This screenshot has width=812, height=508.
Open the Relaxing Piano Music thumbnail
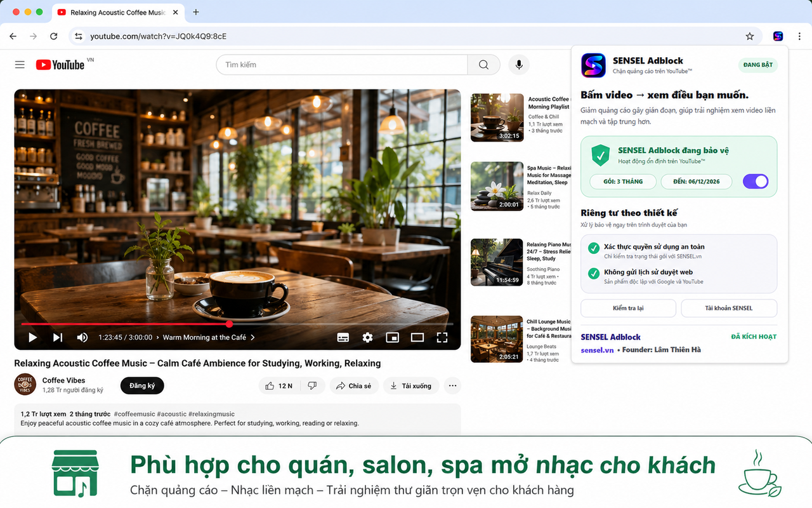497,262
